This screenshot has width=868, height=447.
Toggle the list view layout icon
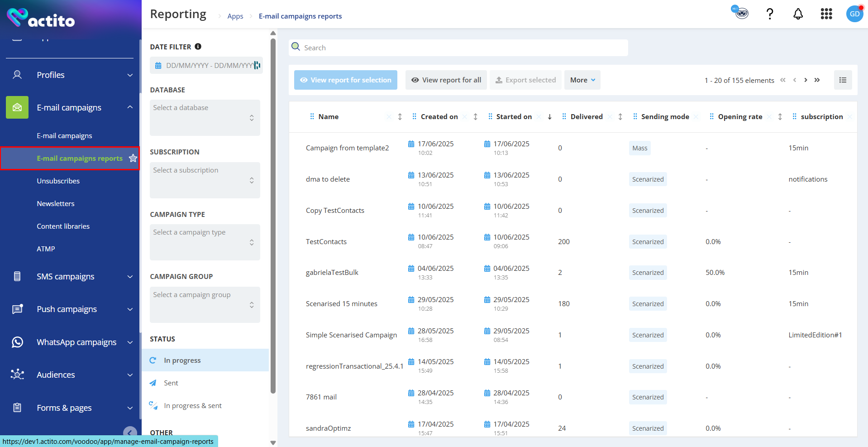[843, 80]
